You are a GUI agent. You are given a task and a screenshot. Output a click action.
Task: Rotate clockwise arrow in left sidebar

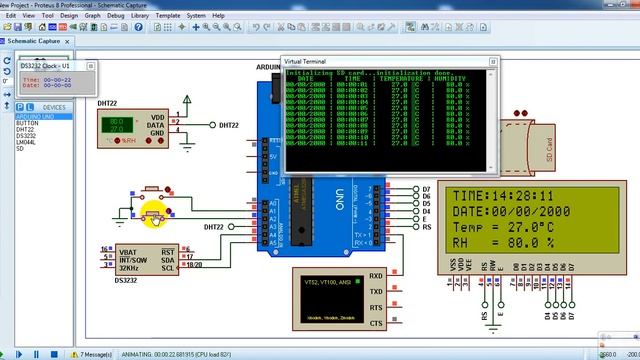pyautogui.click(x=7, y=61)
